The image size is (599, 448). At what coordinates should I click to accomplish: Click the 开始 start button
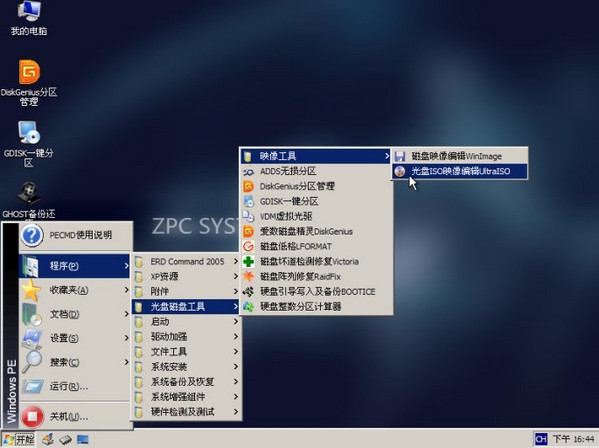click(18, 440)
